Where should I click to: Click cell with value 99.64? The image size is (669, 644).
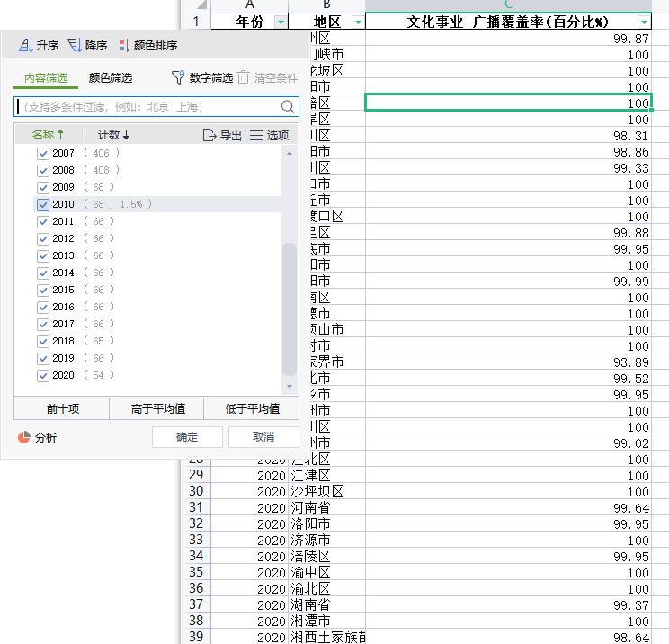point(508,508)
